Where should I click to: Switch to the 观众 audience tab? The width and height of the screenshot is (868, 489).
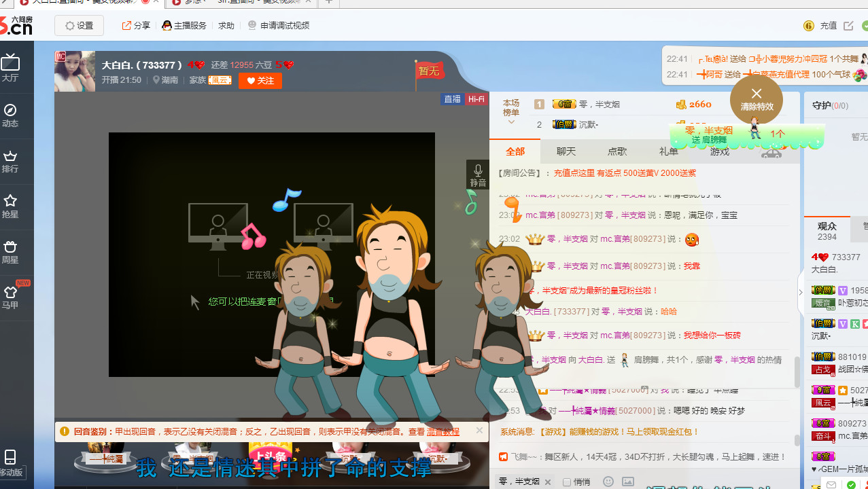(827, 230)
